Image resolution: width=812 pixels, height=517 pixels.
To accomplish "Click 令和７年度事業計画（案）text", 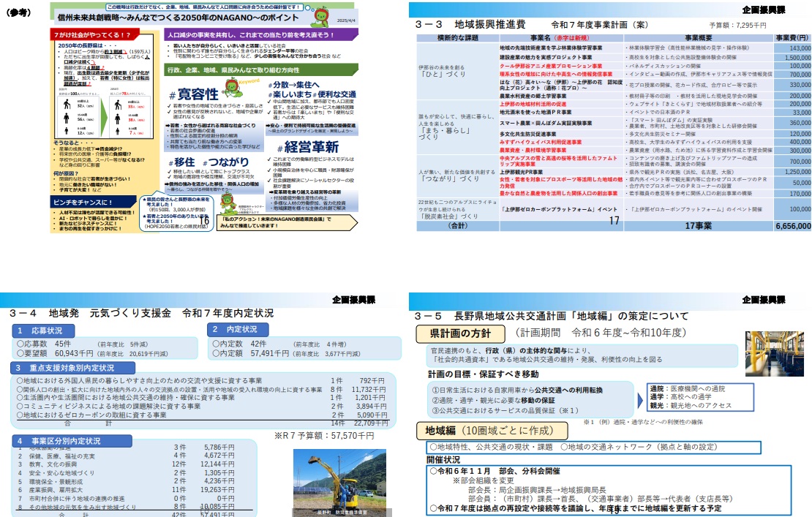I will point(600,25).
